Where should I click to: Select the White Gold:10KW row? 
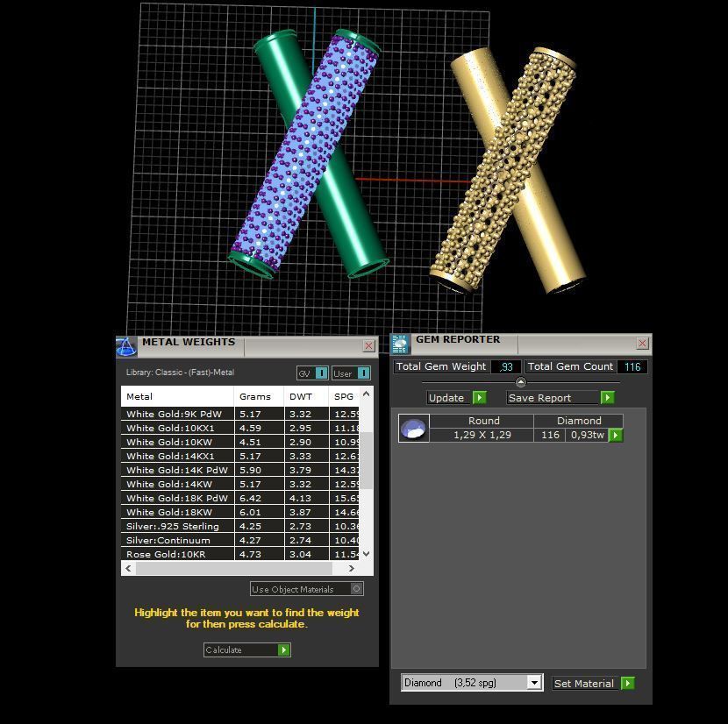pos(240,442)
